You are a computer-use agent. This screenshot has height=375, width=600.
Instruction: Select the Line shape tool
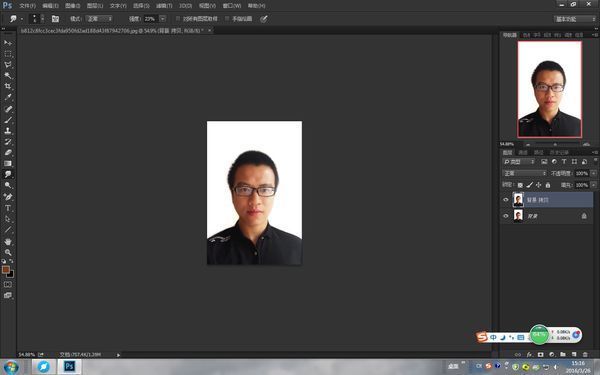[x=8, y=230]
